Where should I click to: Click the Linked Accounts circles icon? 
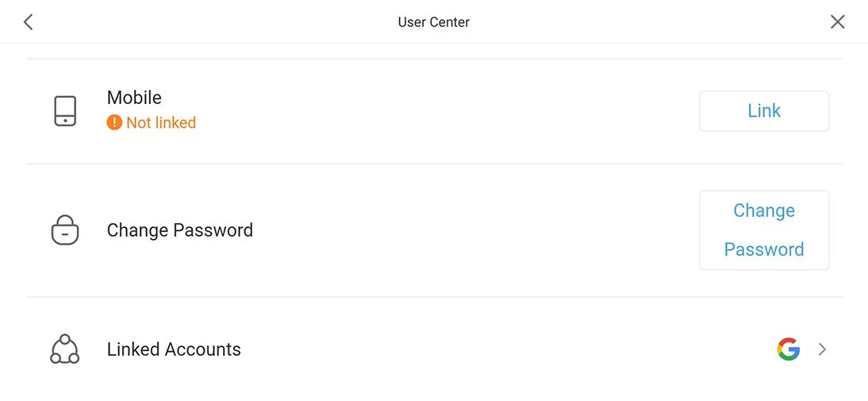click(65, 349)
